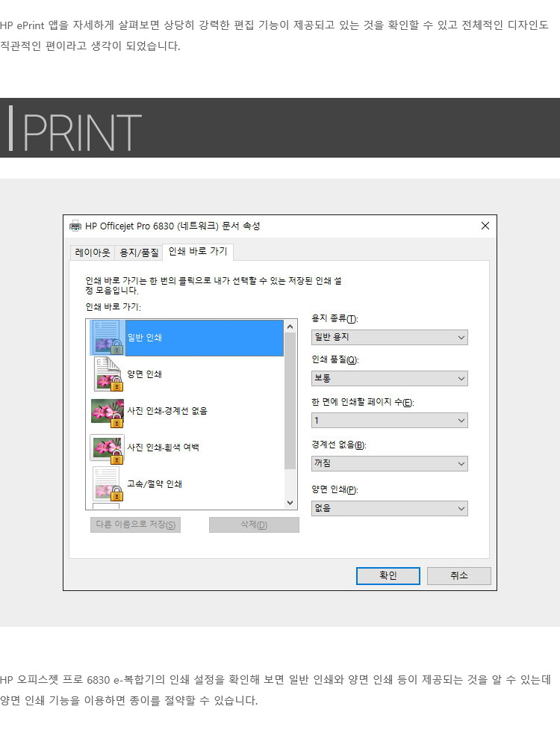560x730 pixels.
Task: Select the 일반 인쇄 list entry text
Action: [145, 338]
